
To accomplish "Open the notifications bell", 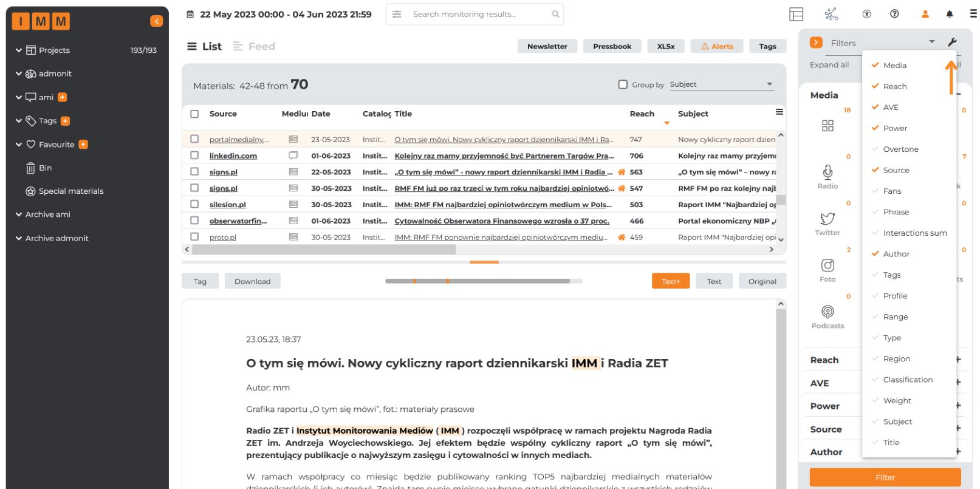I will click(x=950, y=14).
